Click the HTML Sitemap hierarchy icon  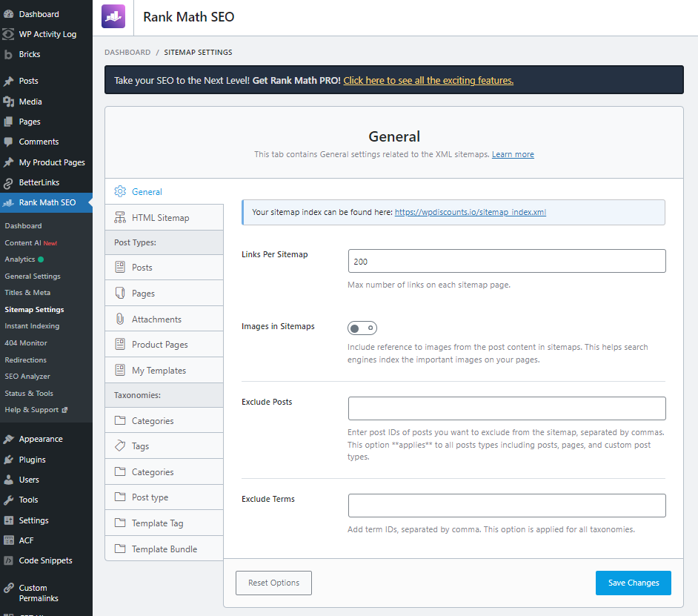click(x=120, y=217)
